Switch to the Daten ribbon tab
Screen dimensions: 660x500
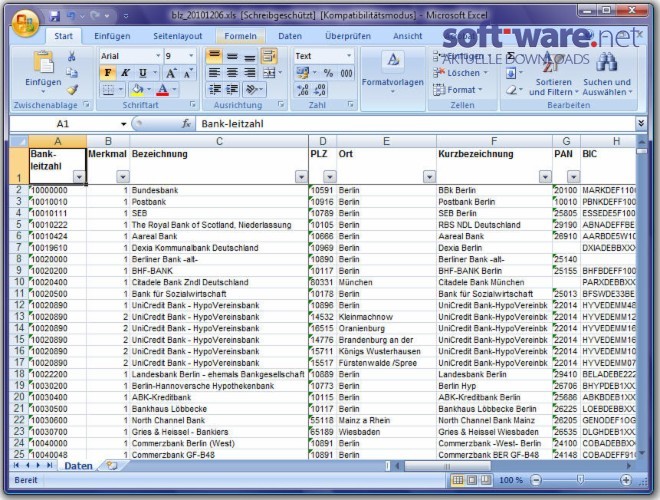pos(290,36)
